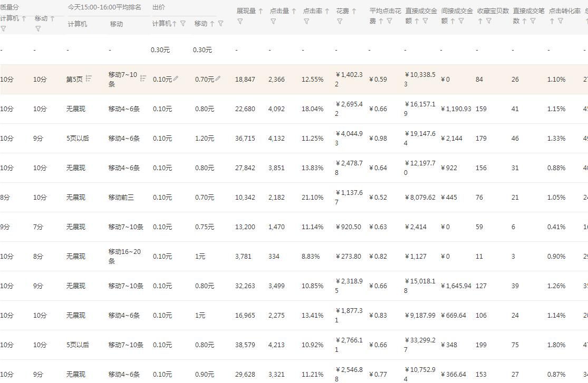The height and width of the screenshot is (383, 588).
Task: Select spend value ¥4,044.93
Action: coord(349,138)
